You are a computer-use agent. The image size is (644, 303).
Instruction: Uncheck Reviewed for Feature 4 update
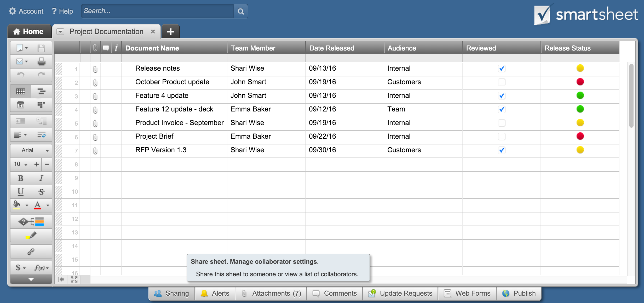[502, 96]
